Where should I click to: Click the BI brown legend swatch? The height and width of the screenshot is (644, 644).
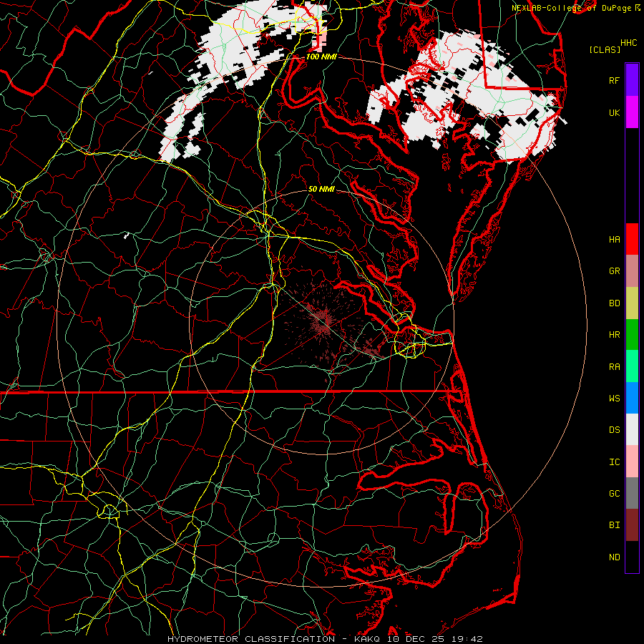tap(632, 525)
